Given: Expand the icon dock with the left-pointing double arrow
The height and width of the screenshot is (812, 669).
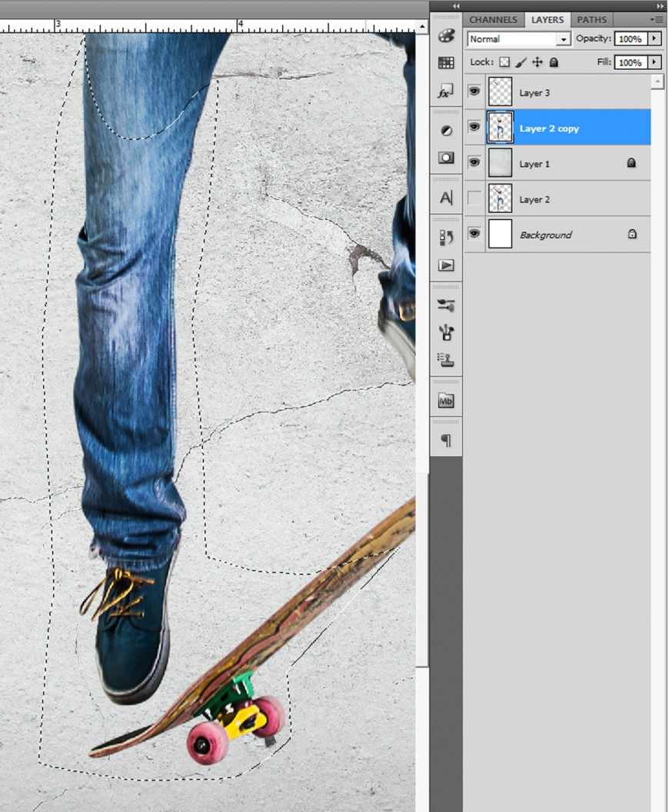Looking at the screenshot, I should (456, 6).
